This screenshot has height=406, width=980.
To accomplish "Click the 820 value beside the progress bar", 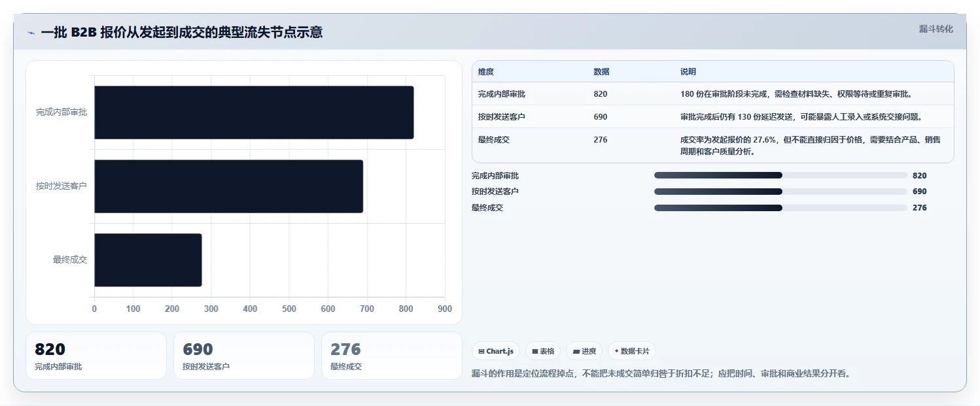I will pyautogui.click(x=920, y=176).
